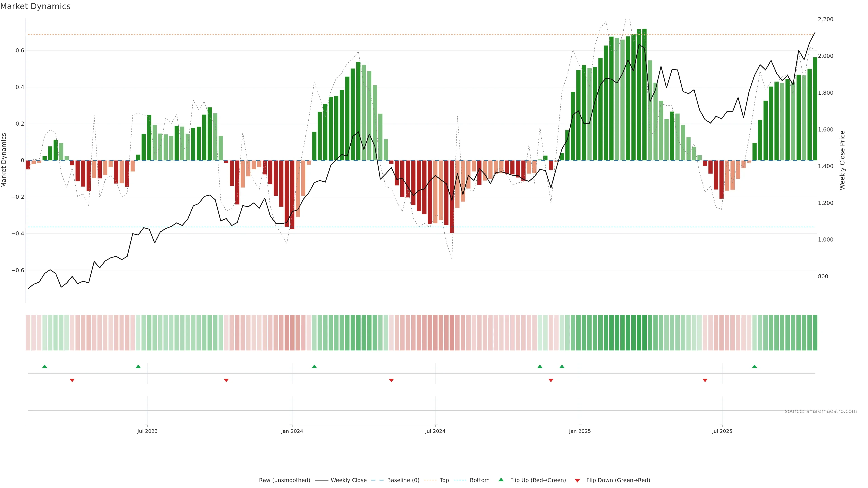Click red flip-down triangle just before Jul 2025

(705, 380)
